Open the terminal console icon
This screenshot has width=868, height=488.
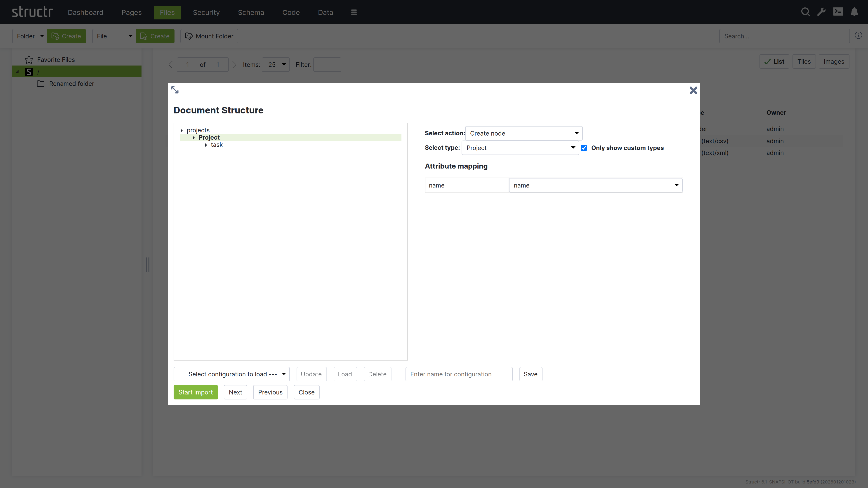pyautogui.click(x=838, y=12)
